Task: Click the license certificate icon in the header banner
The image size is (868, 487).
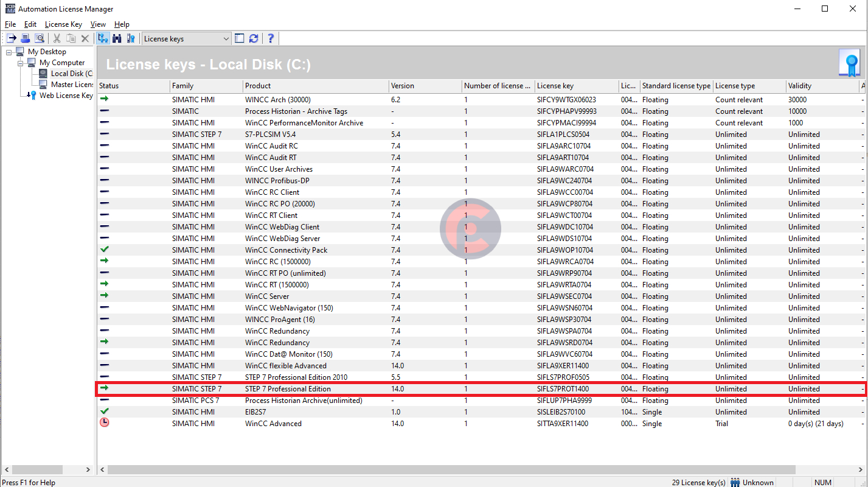Action: pyautogui.click(x=849, y=63)
